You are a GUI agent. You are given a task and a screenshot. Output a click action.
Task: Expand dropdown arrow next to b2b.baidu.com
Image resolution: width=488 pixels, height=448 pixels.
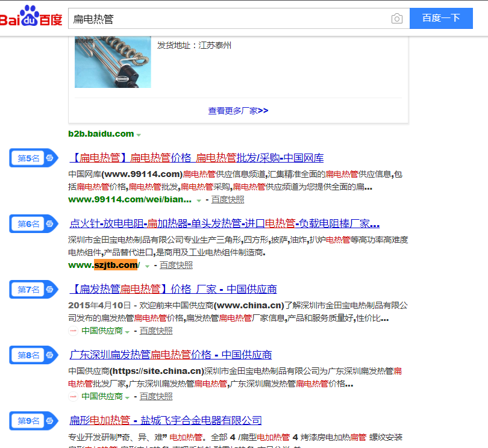[139, 135]
